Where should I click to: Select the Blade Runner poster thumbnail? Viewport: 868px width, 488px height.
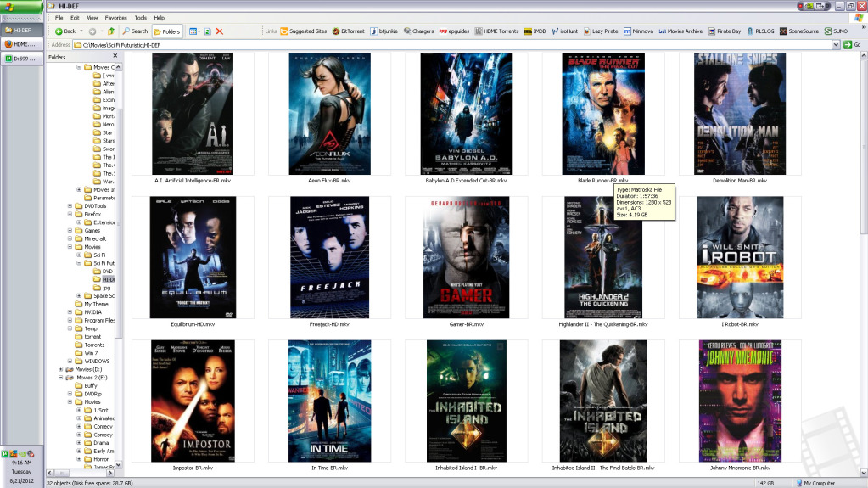click(x=602, y=114)
